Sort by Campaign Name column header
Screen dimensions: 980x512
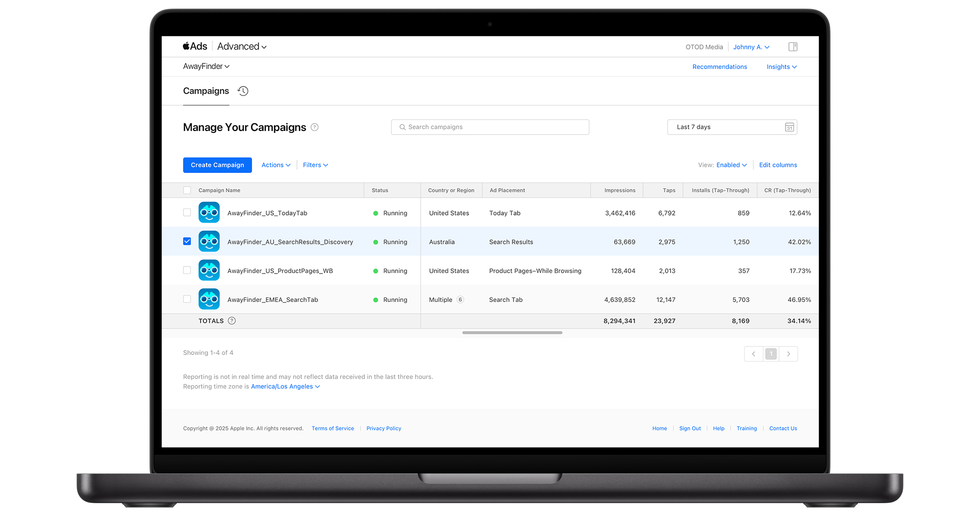tap(219, 190)
